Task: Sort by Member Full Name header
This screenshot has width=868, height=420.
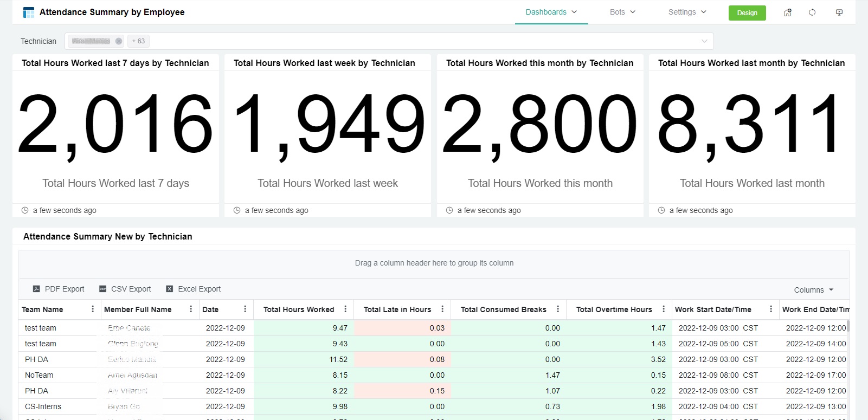Action: tap(138, 309)
